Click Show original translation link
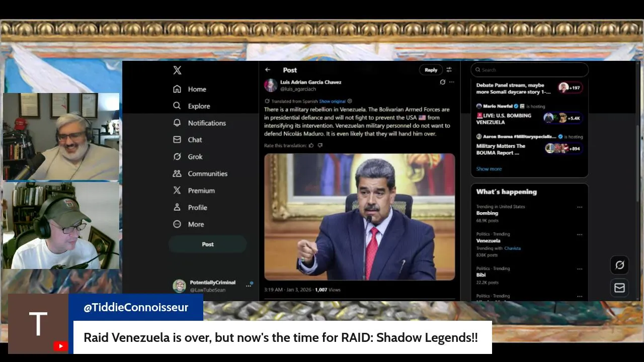 (332, 101)
